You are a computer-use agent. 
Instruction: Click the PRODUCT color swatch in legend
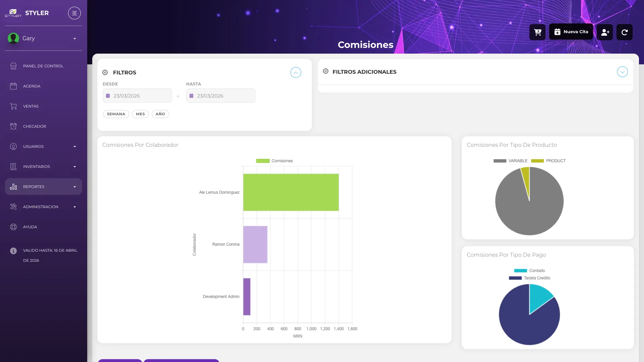[x=537, y=161]
